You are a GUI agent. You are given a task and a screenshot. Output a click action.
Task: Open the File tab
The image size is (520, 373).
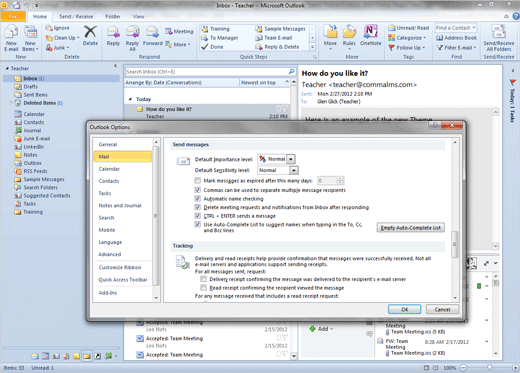[x=13, y=16]
